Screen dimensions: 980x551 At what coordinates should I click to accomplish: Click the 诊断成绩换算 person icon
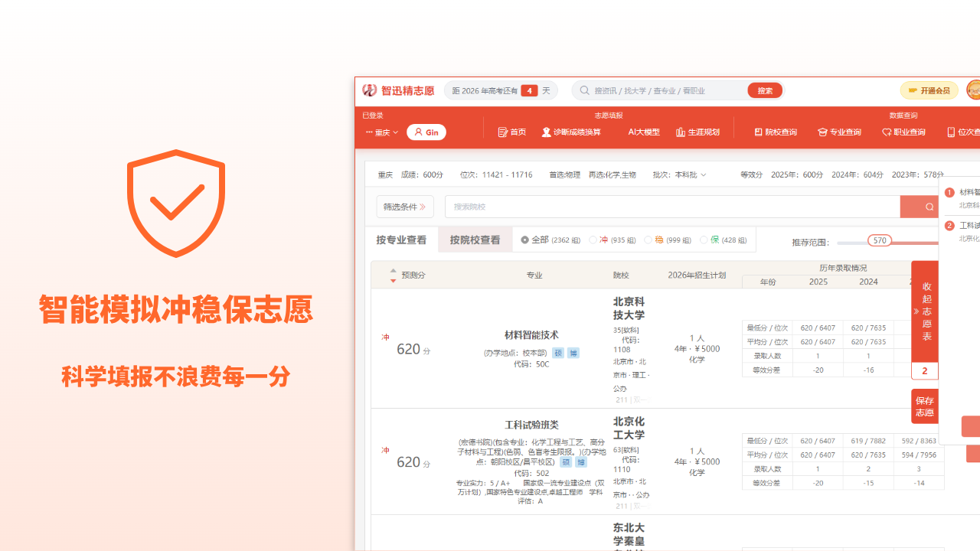[x=547, y=132]
